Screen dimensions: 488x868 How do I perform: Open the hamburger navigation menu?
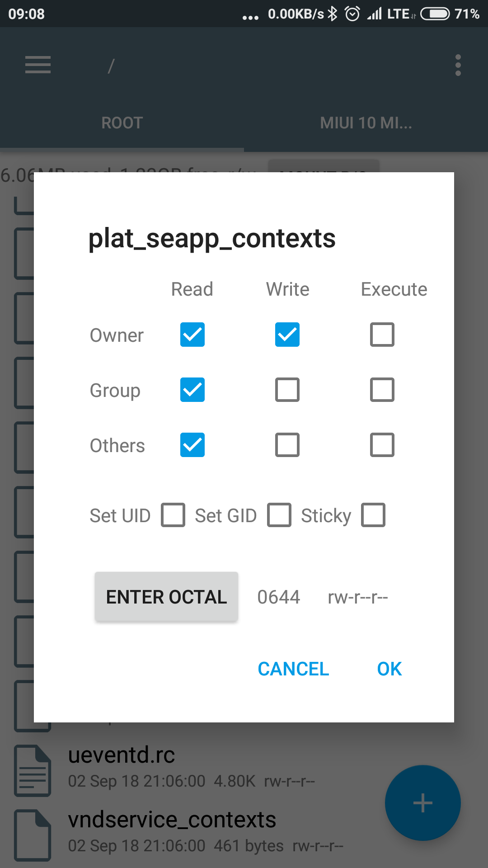(x=38, y=65)
